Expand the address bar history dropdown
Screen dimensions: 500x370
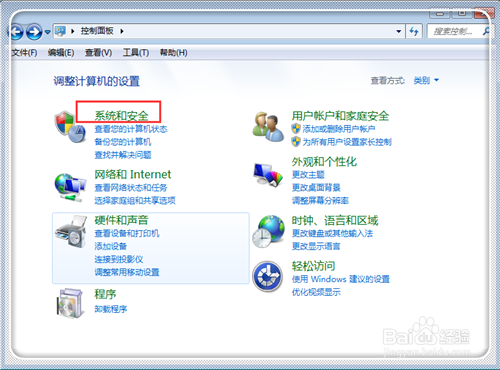click(399, 31)
